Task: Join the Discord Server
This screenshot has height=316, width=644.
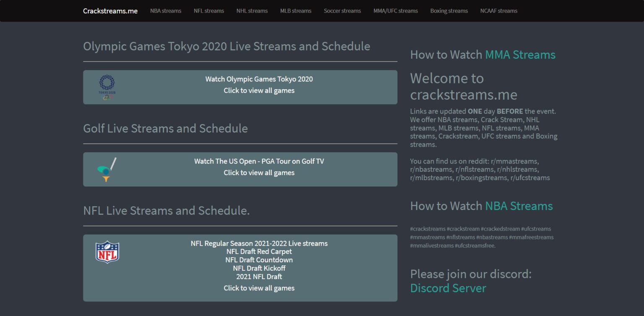Action: (448, 288)
